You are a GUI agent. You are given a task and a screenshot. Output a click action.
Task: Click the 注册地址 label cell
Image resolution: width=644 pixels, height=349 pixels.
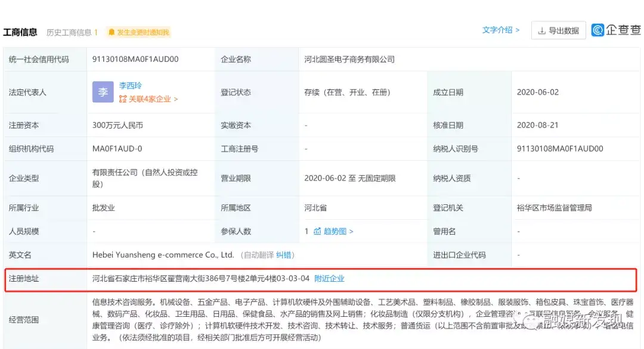click(x=45, y=279)
